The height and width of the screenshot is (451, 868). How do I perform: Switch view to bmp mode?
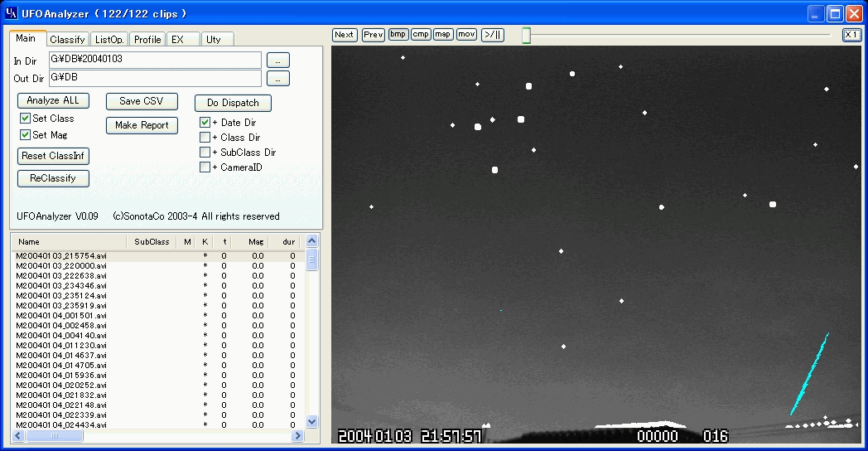pyautogui.click(x=398, y=35)
